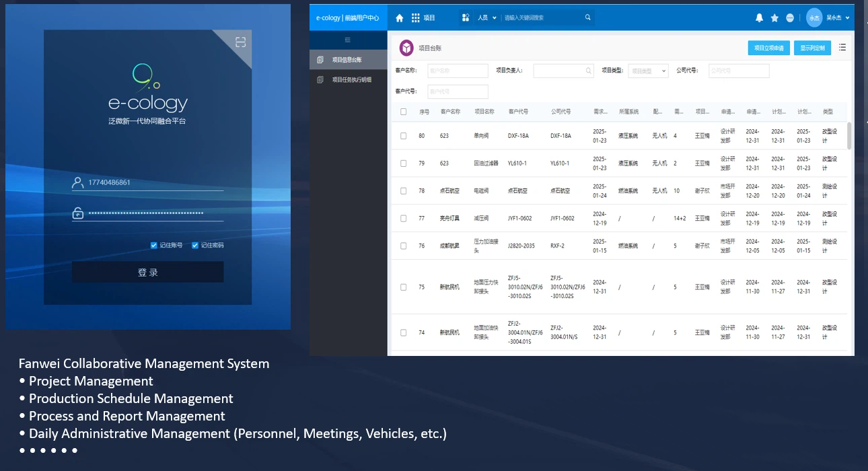Click the cell RXF-2
Viewport: 868px width, 471px height.
pos(558,246)
